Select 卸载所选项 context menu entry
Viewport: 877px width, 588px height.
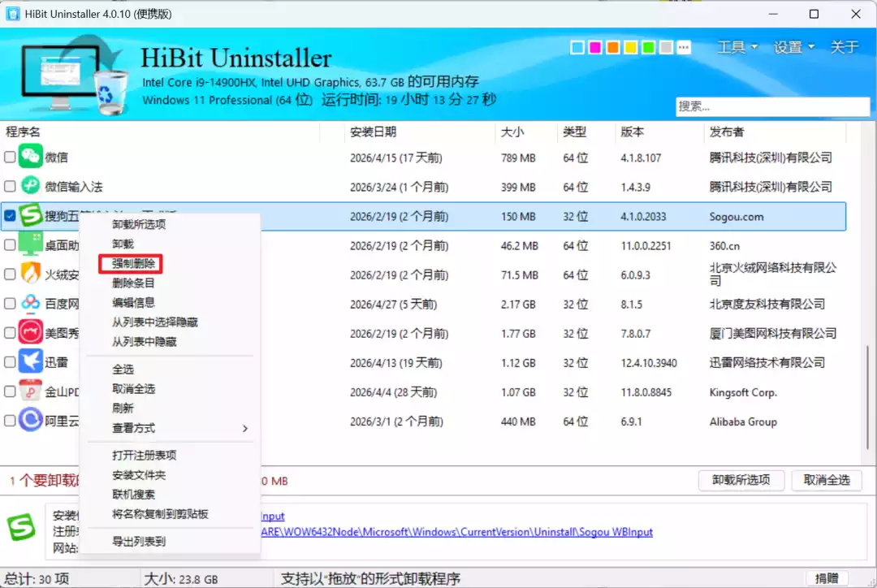tap(138, 224)
